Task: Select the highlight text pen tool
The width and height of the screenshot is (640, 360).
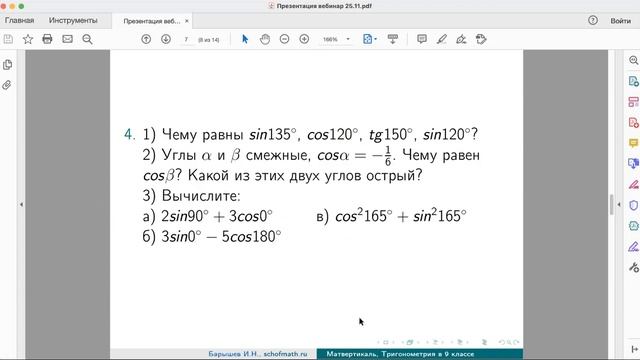Action: pos(442,39)
